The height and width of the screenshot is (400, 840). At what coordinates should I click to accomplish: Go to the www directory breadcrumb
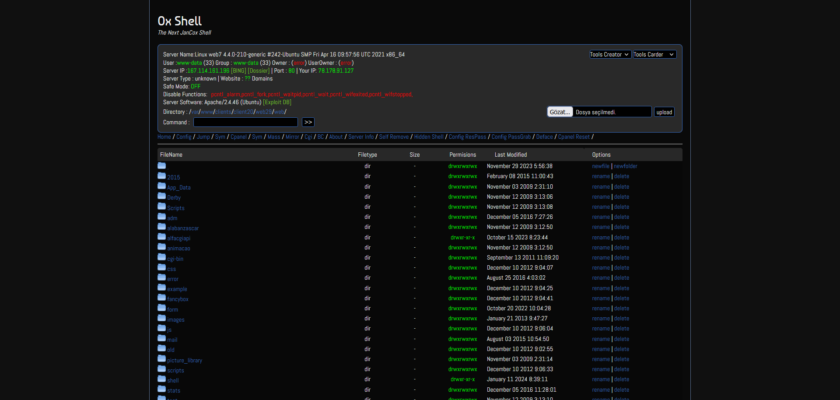[x=207, y=112]
